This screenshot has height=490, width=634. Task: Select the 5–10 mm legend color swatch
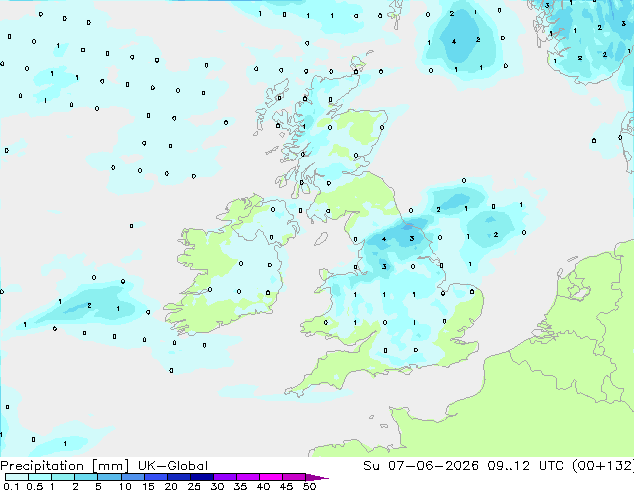[110, 477]
